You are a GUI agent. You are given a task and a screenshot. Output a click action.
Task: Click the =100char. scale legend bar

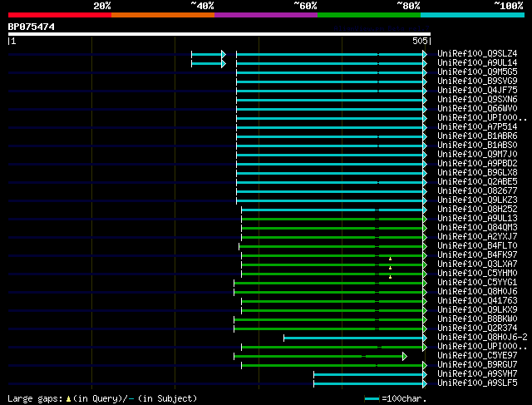tap(372, 399)
